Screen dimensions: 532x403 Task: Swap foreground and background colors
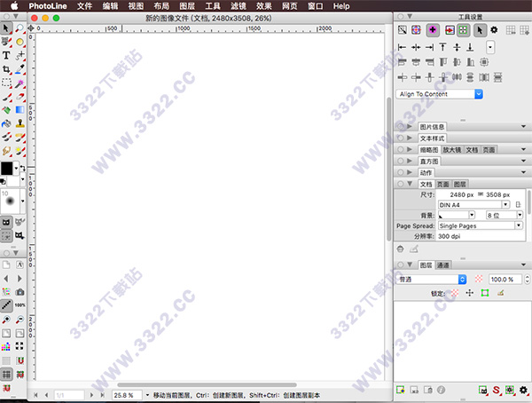tap(22, 168)
